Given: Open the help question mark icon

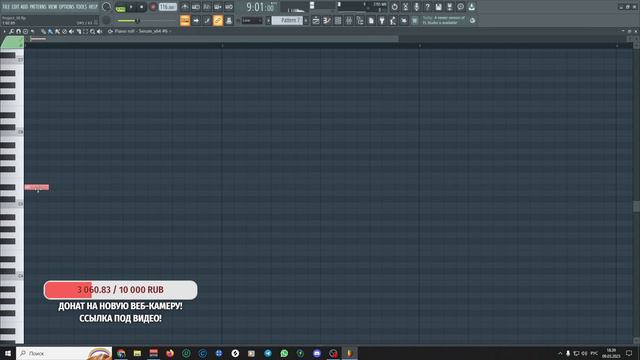Looking at the screenshot, I should (427, 7).
